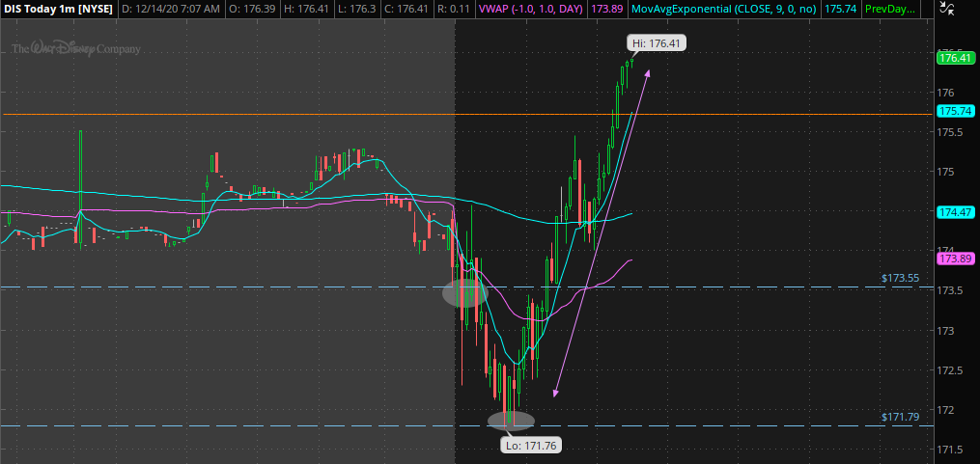Click the cyan 175.74 axis price bubble

tap(956, 111)
